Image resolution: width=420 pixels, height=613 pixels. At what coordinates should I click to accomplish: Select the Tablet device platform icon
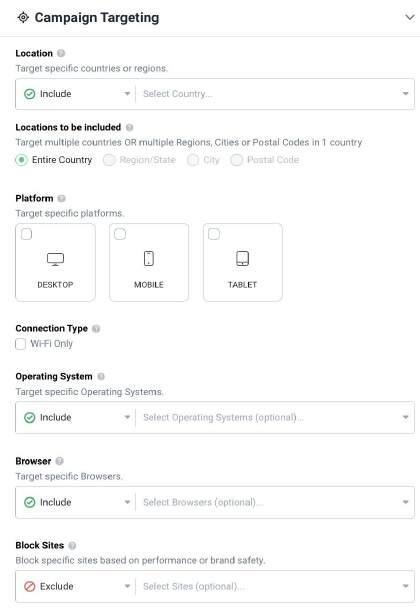click(242, 258)
